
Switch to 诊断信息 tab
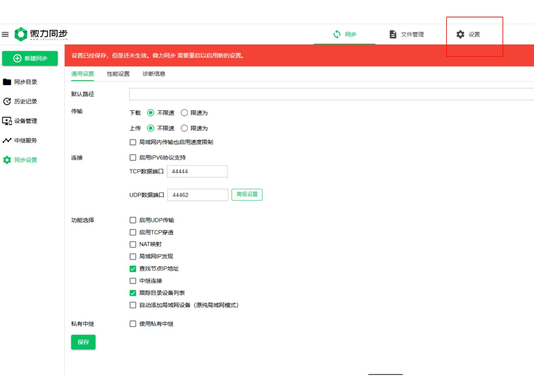tap(154, 74)
